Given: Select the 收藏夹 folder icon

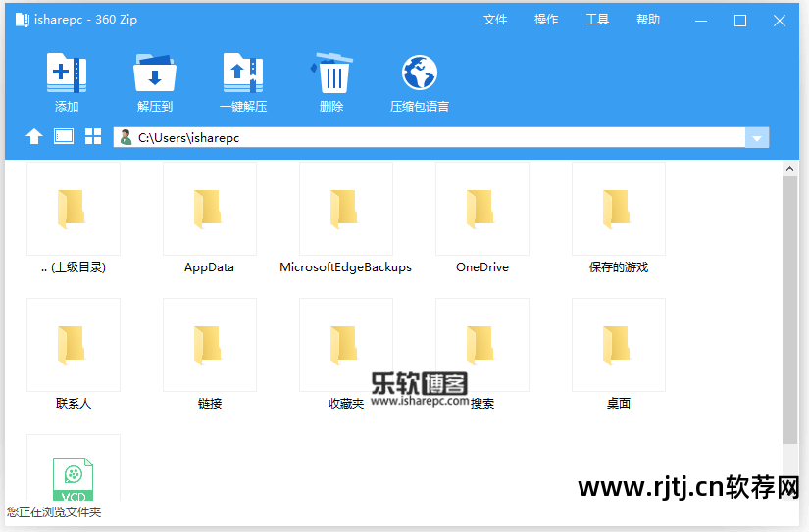Looking at the screenshot, I should point(343,345).
